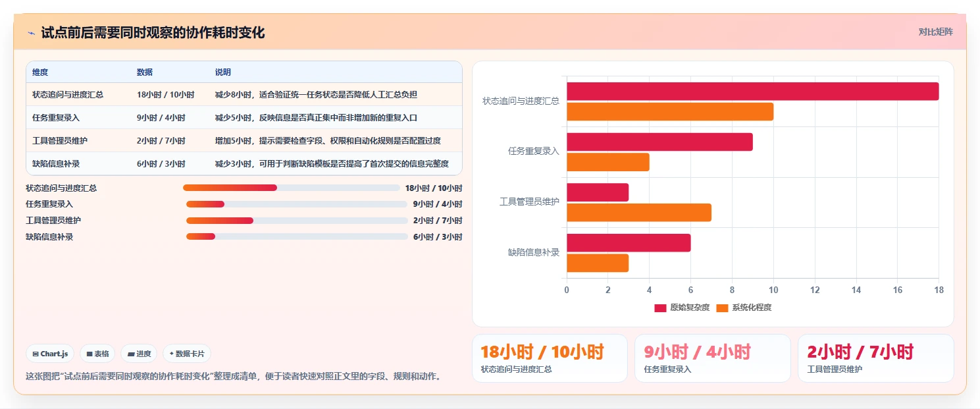Select the 进度 chip
This screenshot has width=980, height=409.
coord(139,354)
